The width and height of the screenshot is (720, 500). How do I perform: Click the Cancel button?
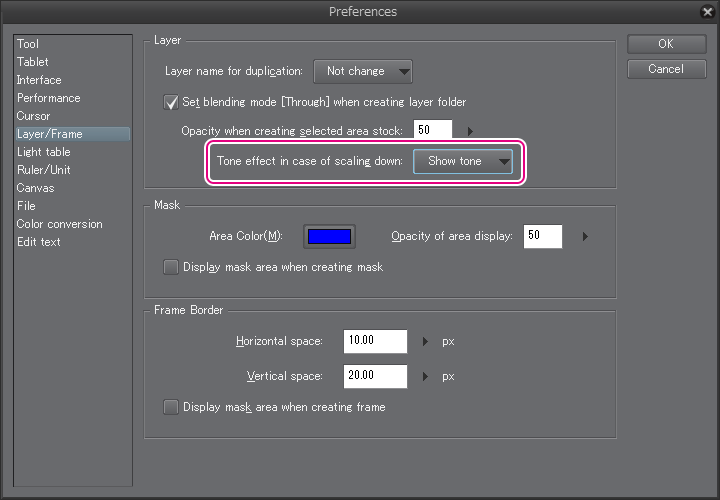click(x=665, y=69)
